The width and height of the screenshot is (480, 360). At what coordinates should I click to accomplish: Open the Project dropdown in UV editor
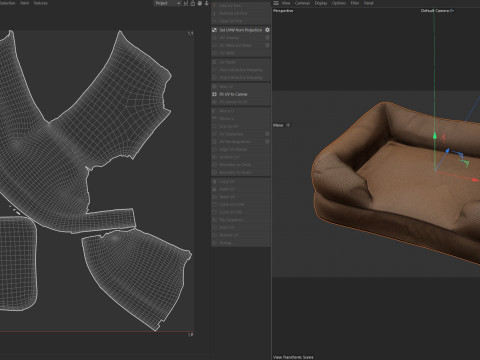tap(168, 3)
